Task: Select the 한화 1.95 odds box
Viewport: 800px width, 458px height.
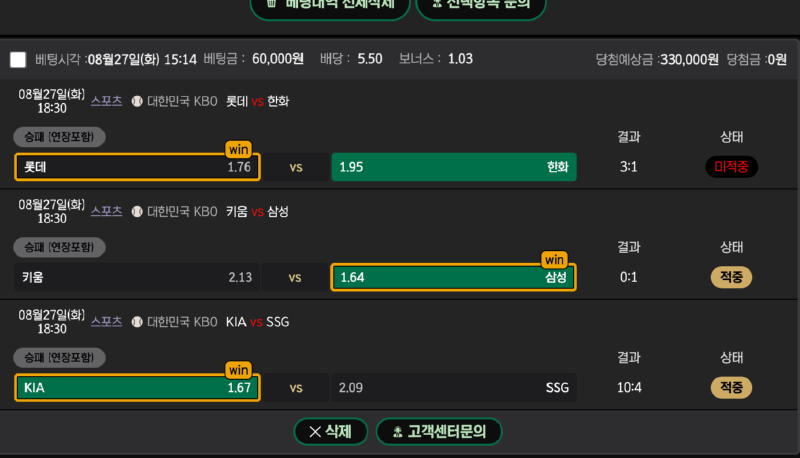Action: point(454,167)
